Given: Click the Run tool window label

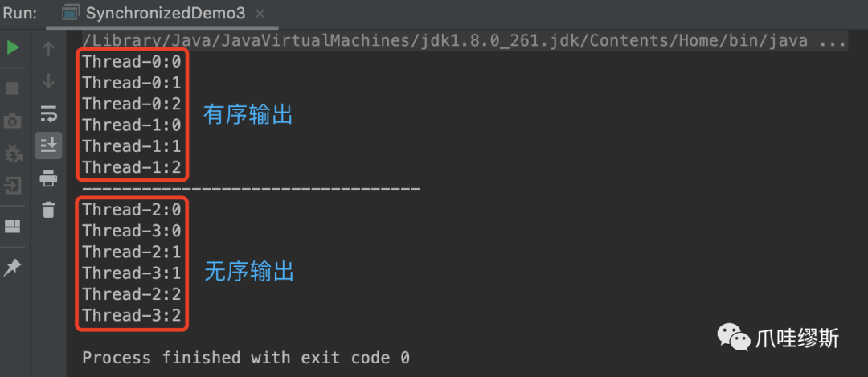Looking at the screenshot, I should pyautogui.click(x=20, y=14).
